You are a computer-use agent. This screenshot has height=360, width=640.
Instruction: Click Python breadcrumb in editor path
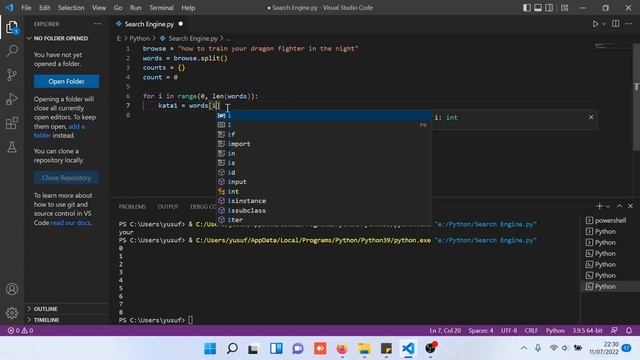point(140,38)
